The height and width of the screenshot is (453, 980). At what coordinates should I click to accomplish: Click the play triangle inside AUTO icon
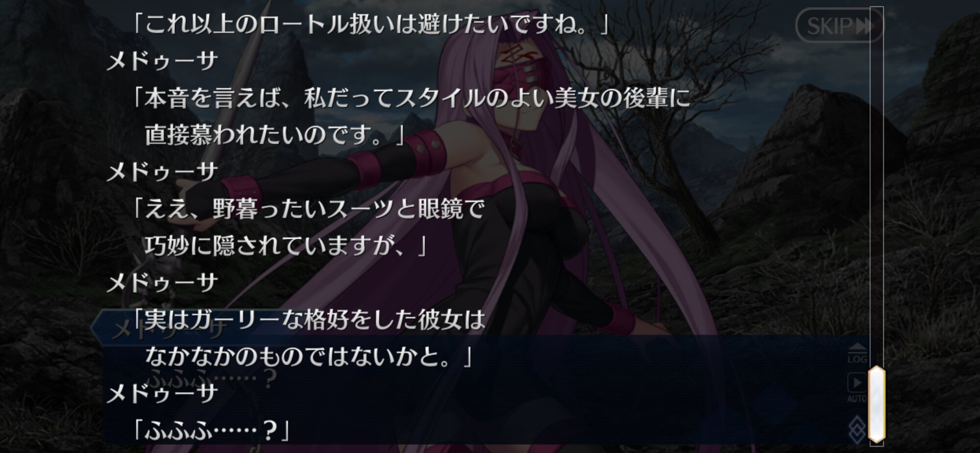pos(857,382)
